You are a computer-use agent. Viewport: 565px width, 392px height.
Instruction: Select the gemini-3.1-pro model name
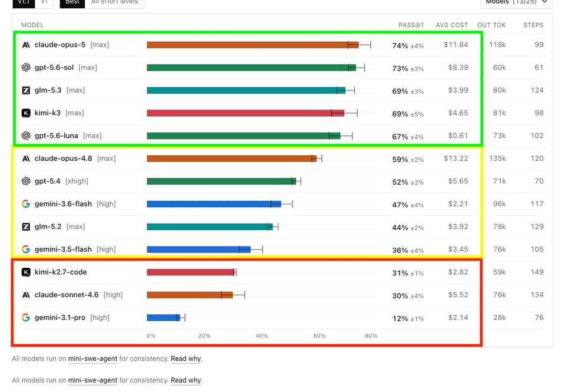[60, 317]
